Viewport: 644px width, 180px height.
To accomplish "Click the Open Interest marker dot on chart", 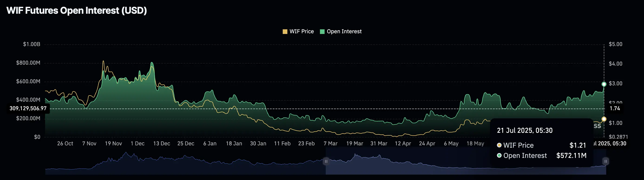I will 604,84.
